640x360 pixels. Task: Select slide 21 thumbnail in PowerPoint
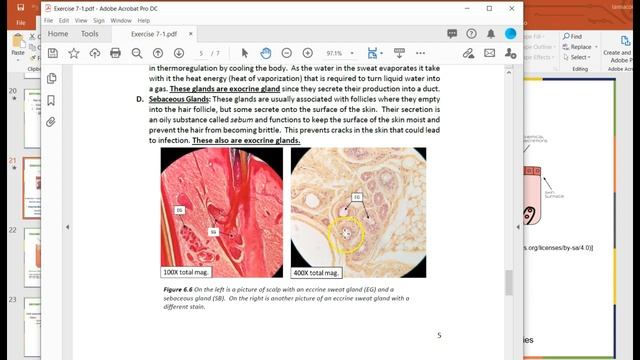32,188
